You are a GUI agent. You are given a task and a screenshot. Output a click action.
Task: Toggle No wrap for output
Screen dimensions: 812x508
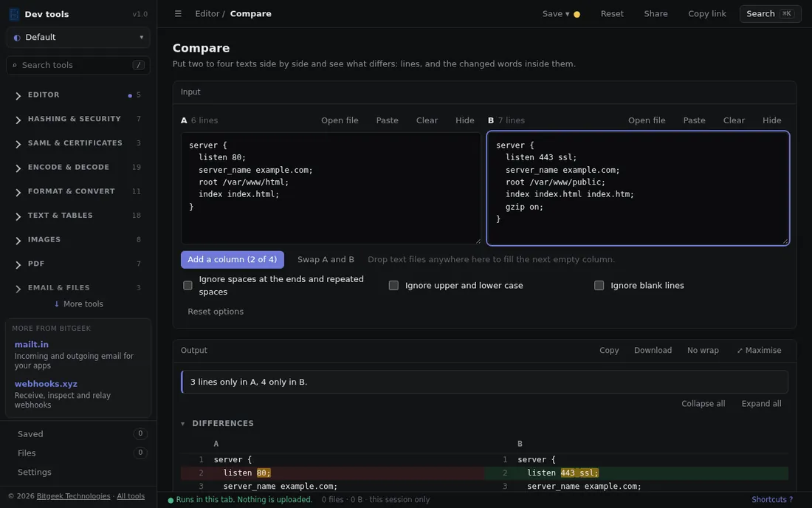point(703,351)
